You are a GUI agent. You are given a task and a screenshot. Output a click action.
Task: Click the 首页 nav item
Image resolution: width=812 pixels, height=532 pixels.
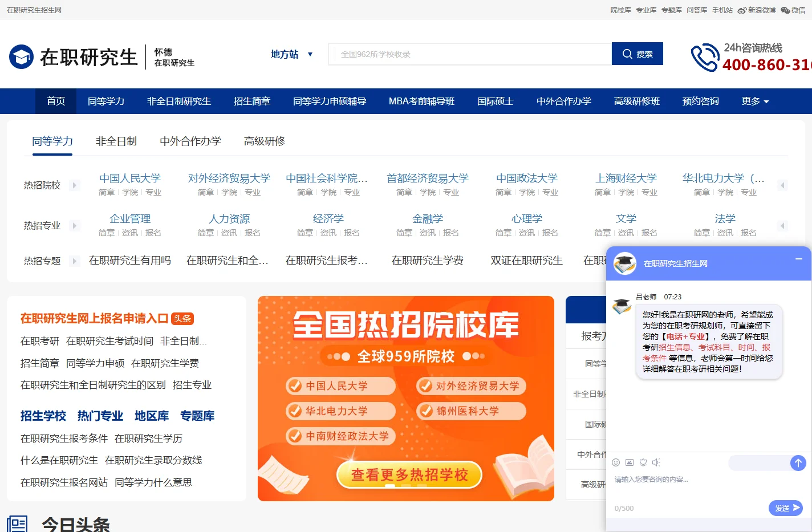56,101
